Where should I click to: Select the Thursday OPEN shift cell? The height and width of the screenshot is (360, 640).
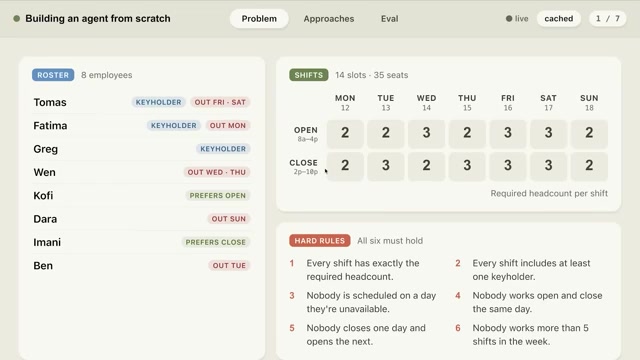pyautogui.click(x=467, y=134)
